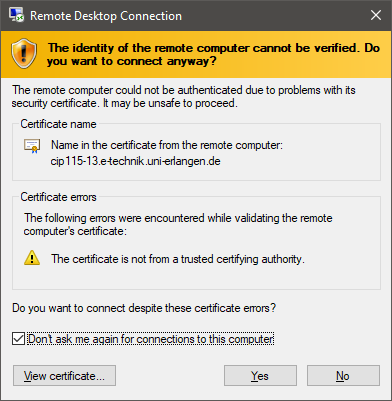Choose No to cancel the connection
Image resolution: width=392 pixels, height=401 pixels.
343,376
